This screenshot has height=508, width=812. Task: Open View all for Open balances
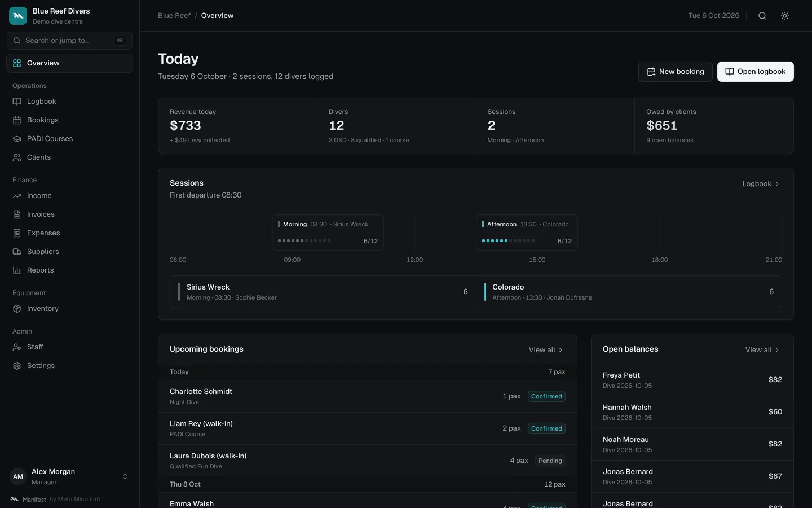(x=762, y=350)
